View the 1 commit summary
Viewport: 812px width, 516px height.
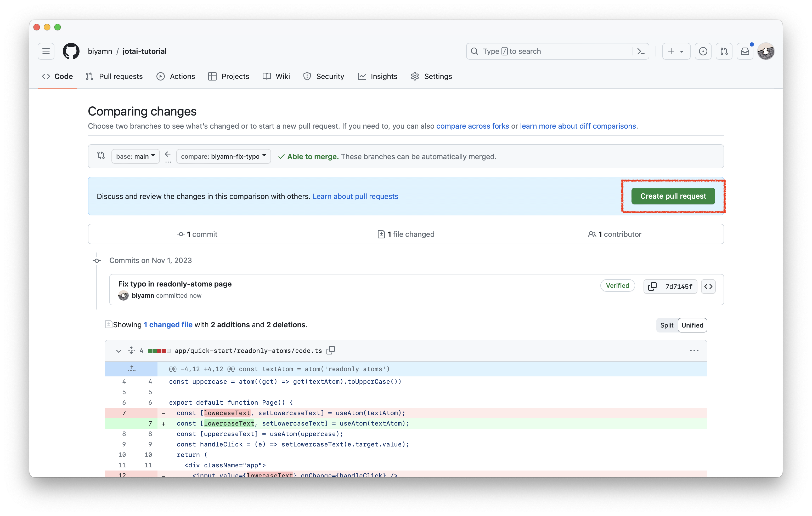pyautogui.click(x=197, y=234)
